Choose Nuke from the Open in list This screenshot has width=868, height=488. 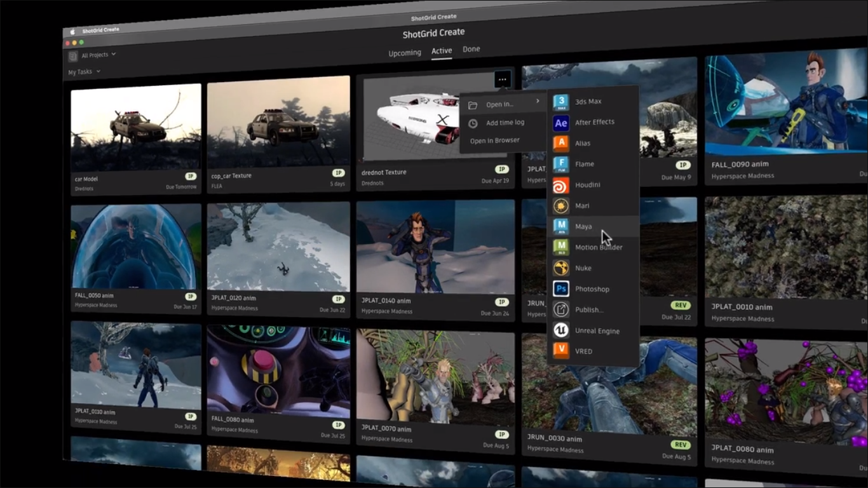coord(593,268)
